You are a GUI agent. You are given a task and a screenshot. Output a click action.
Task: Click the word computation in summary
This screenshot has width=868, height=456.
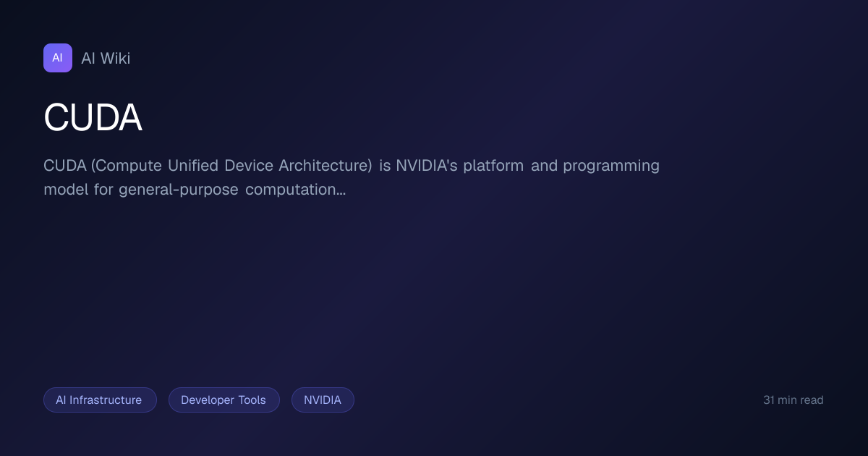291,190
